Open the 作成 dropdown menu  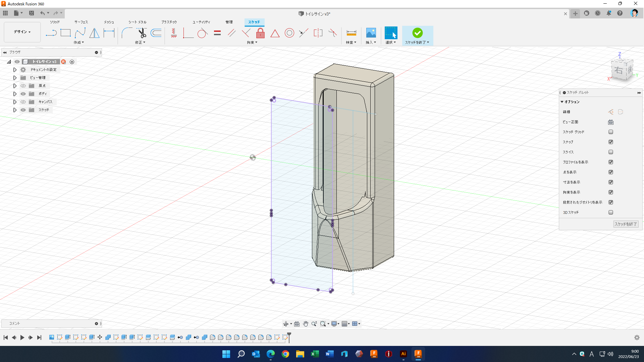point(79,43)
